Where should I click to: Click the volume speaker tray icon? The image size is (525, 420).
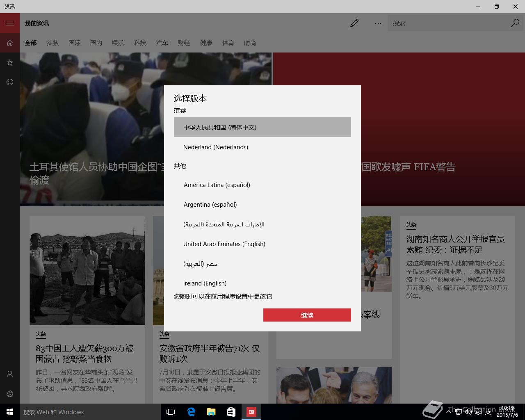[468, 412]
